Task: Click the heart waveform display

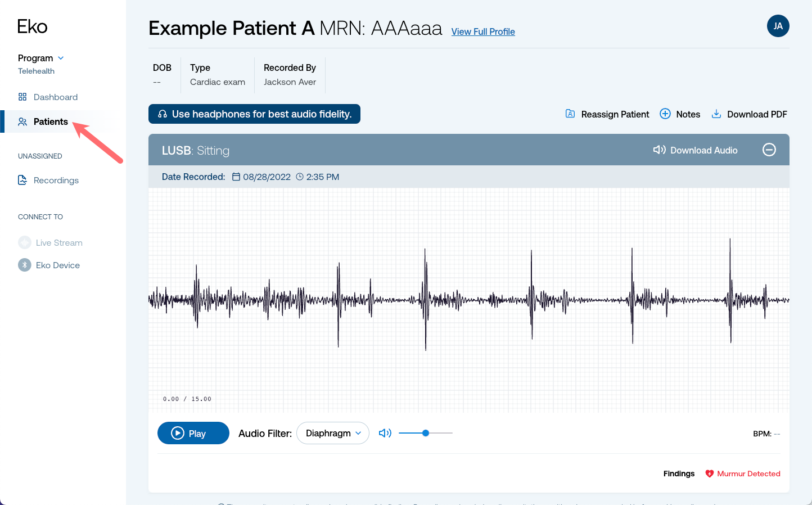Action: [469, 300]
